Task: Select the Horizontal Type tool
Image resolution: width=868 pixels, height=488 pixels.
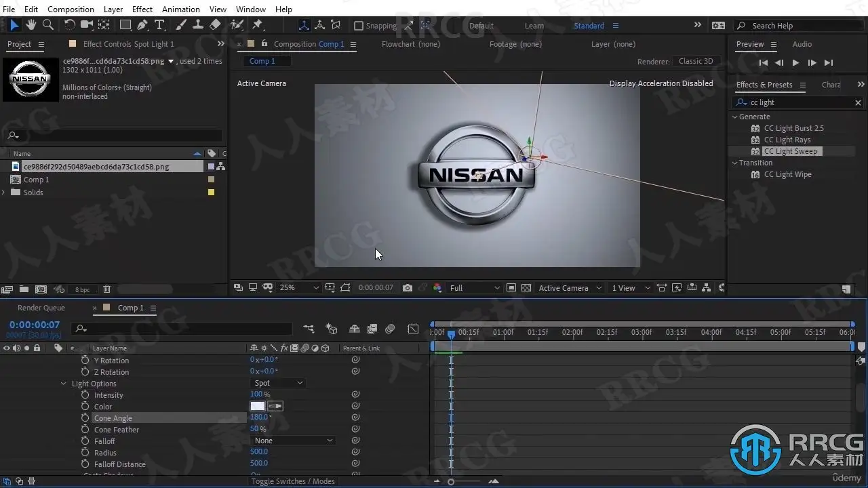Action: pyautogui.click(x=159, y=25)
